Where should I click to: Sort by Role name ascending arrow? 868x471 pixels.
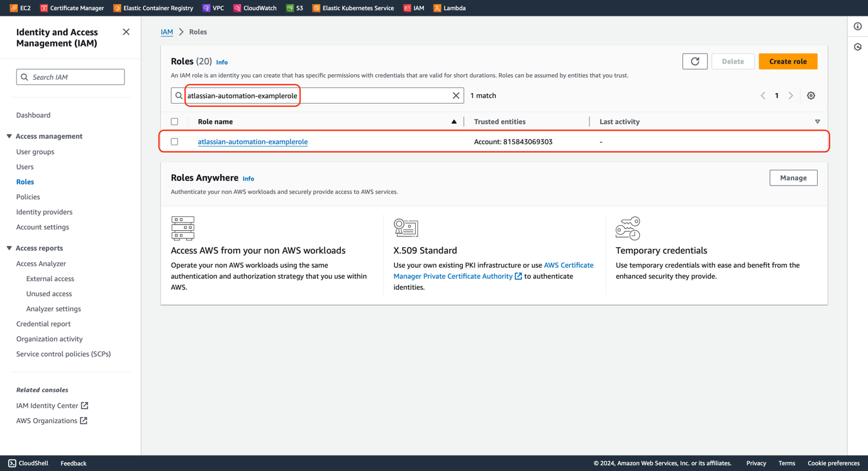coord(454,122)
